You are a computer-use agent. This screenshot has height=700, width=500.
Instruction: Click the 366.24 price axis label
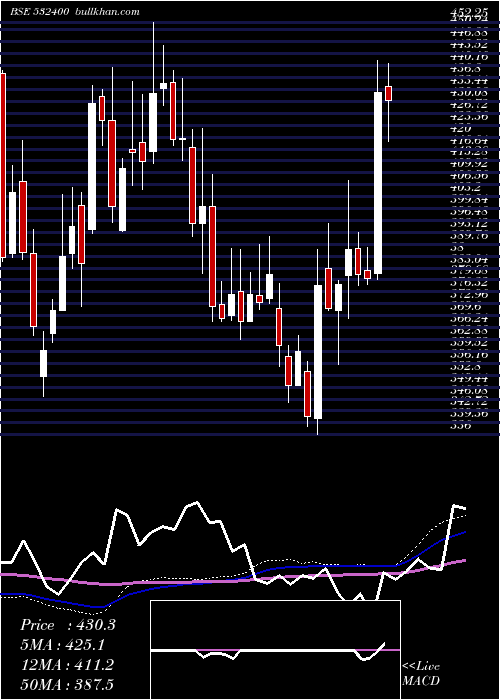point(468,319)
